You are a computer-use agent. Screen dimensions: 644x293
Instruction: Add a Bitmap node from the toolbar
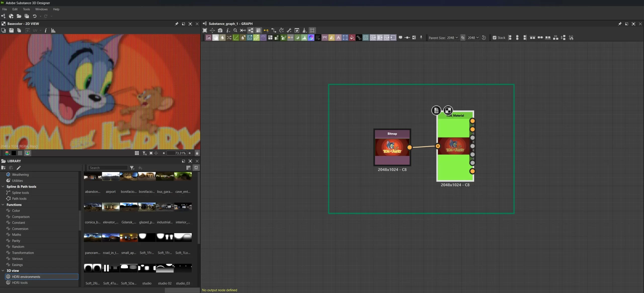coord(209,38)
